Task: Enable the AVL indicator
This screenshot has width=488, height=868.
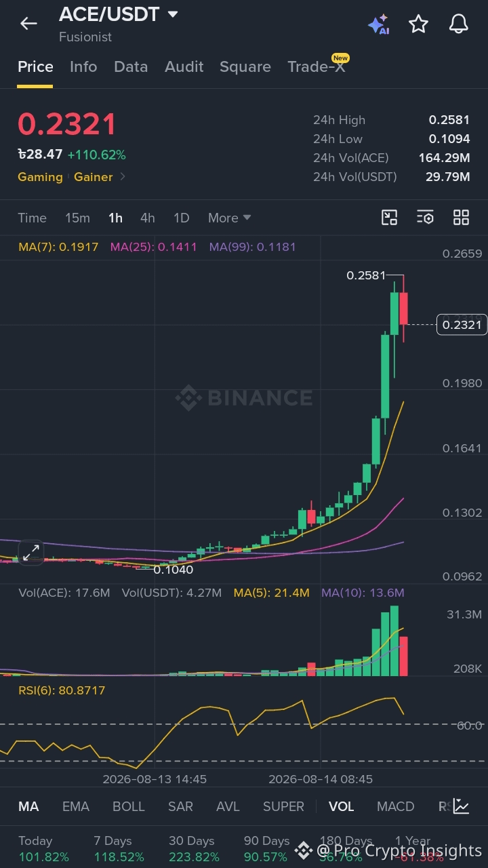Action: [228, 806]
